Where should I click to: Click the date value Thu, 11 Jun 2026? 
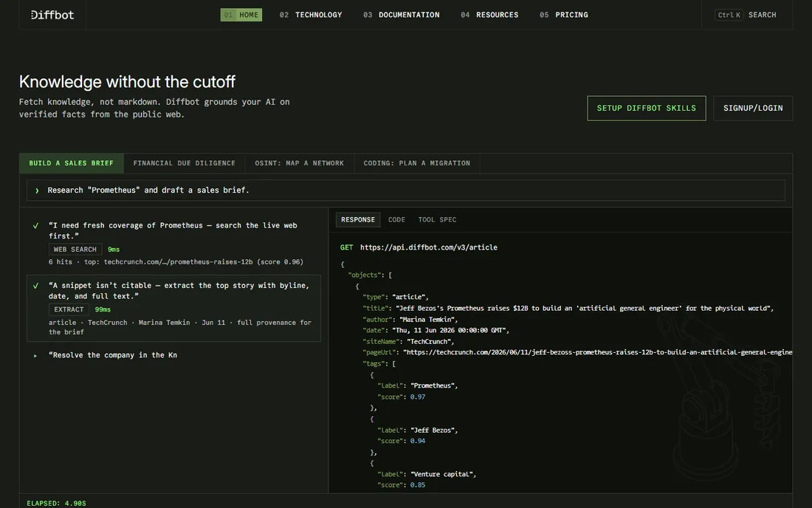[450, 330]
